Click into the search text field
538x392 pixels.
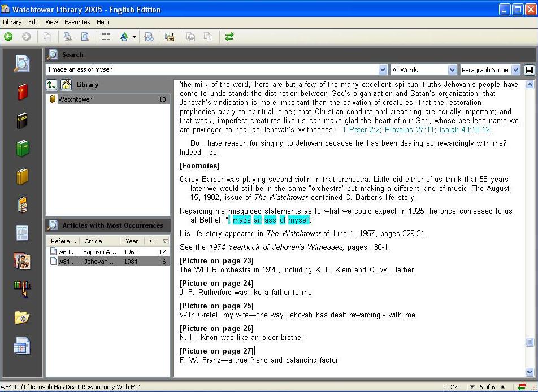pyautogui.click(x=212, y=69)
